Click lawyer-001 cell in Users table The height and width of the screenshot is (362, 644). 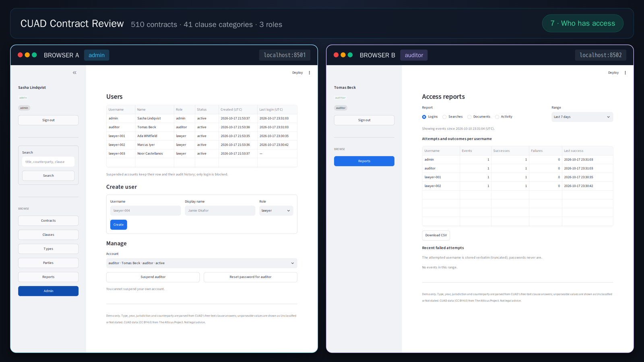coord(121,136)
